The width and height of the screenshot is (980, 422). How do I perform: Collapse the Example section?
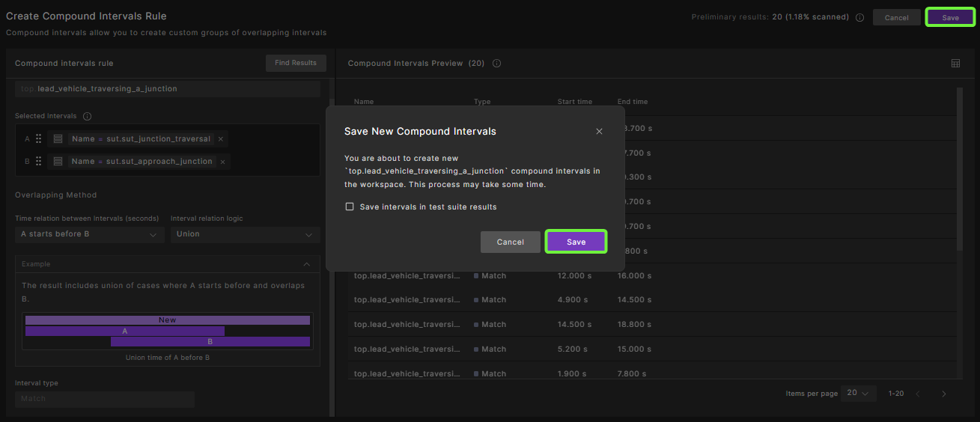306,264
